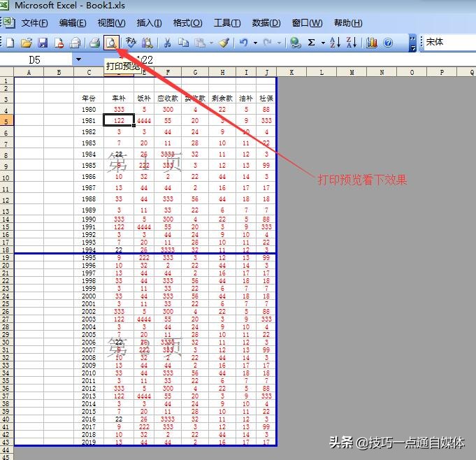Click the Excel workbook control icon
Image resolution: width=476 pixels, height=460 pixels.
point(9,23)
